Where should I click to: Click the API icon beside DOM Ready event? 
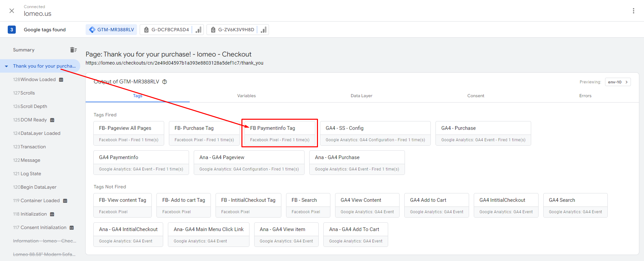[x=52, y=120]
